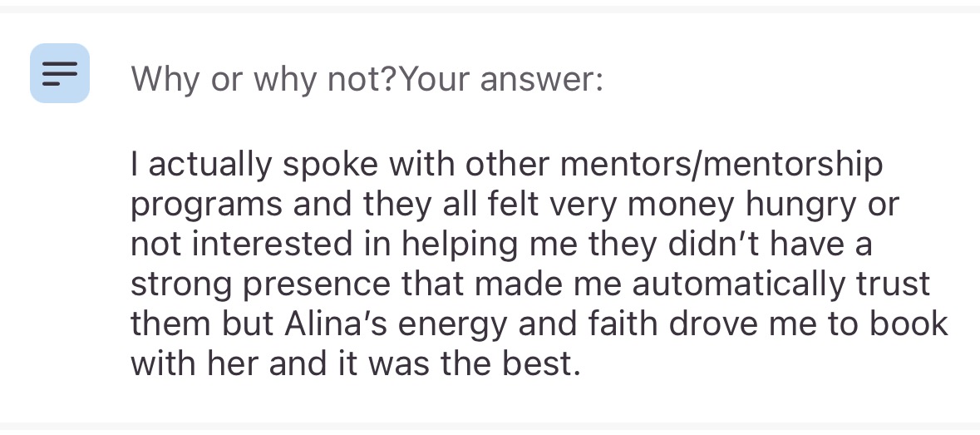Click the word 'book' ending the fifth line
The image size is (980, 435).
(914, 324)
